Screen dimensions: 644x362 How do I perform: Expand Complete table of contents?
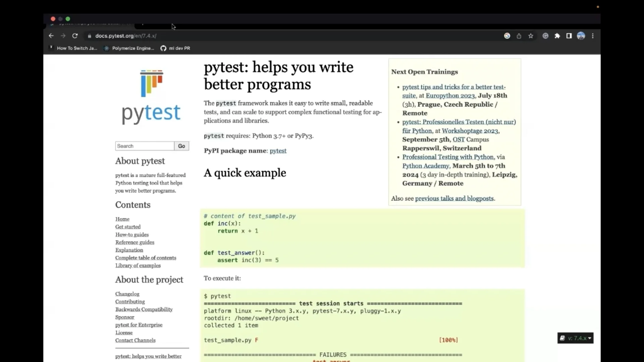point(145,258)
